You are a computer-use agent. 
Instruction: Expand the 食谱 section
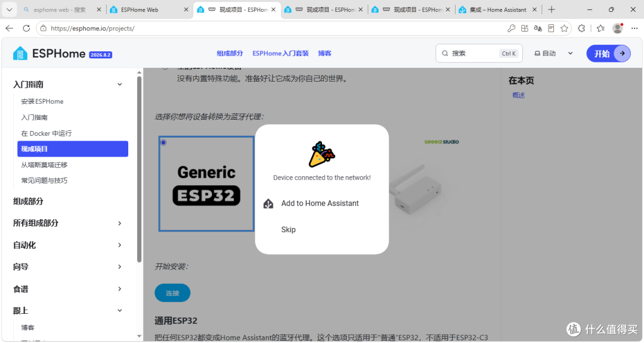119,289
